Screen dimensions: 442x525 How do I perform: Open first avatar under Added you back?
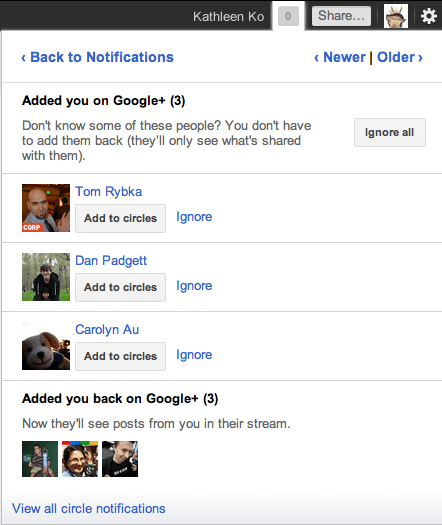click(x=40, y=459)
